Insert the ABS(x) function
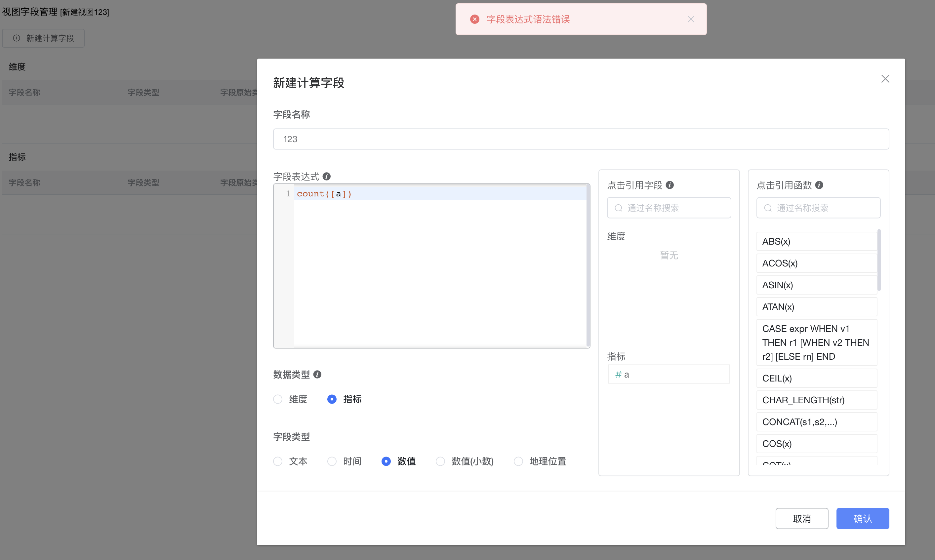The height and width of the screenshot is (560, 935). pyautogui.click(x=817, y=242)
